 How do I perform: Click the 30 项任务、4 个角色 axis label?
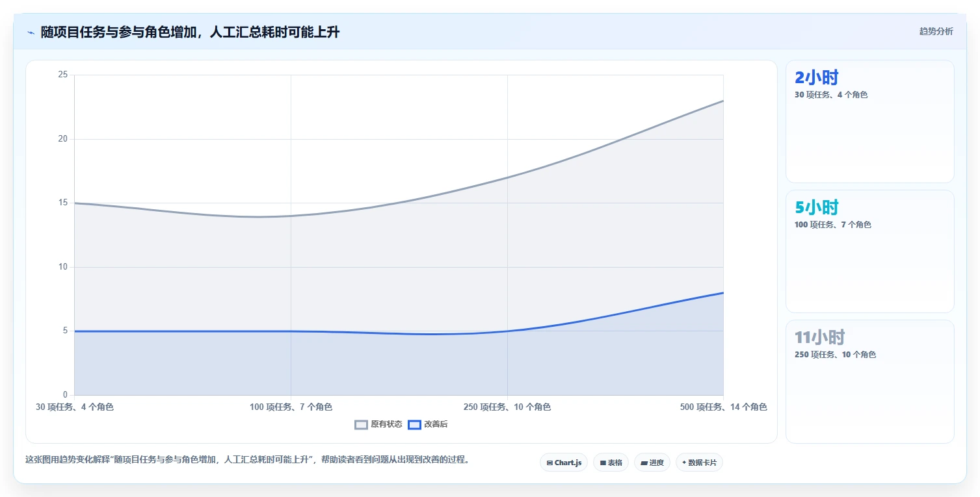75,407
